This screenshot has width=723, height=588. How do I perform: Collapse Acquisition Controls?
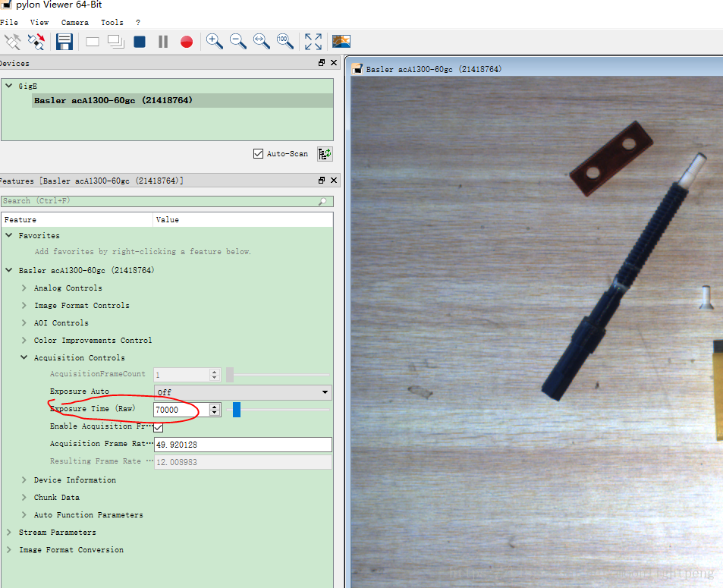(24, 357)
